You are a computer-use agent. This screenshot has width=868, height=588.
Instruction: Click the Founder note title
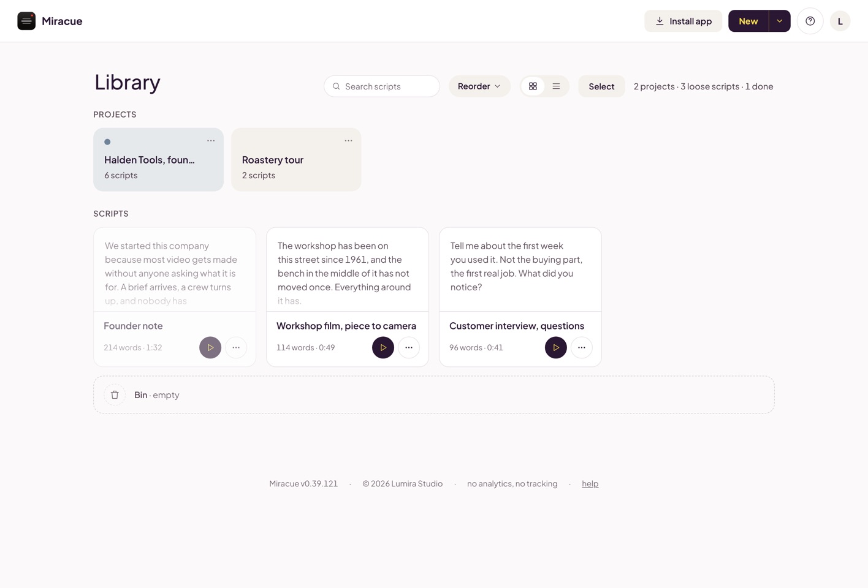(x=133, y=326)
